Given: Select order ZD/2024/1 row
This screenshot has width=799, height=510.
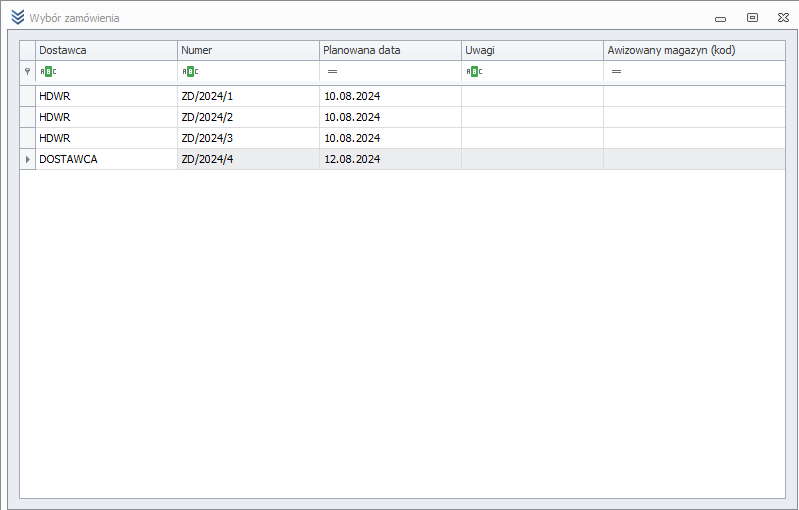Looking at the screenshot, I should coord(403,96).
